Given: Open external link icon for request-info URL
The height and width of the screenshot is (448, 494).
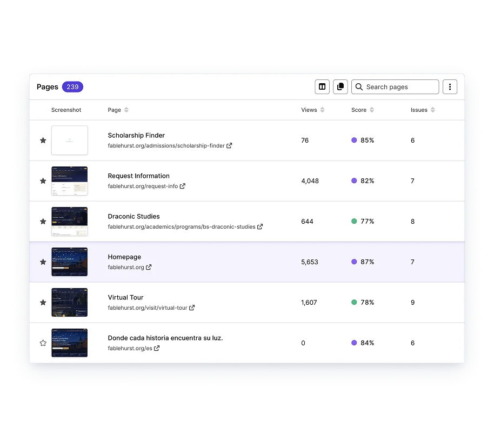Looking at the screenshot, I should (183, 186).
